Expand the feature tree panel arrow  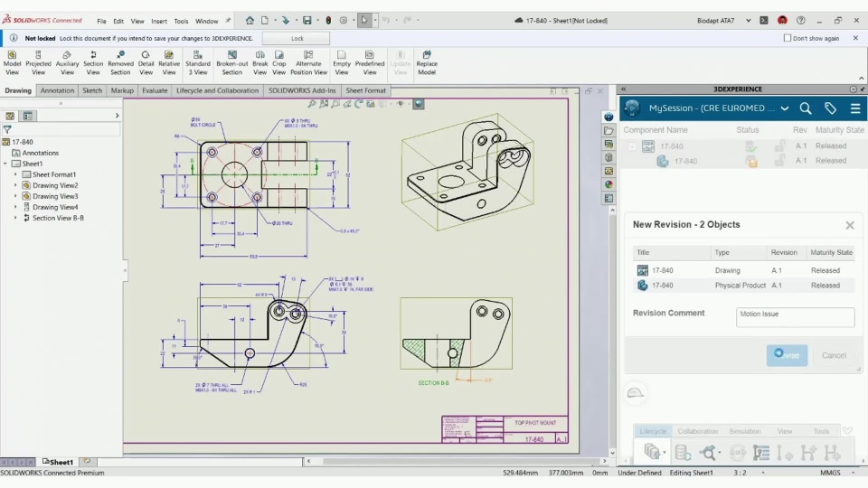117,116
